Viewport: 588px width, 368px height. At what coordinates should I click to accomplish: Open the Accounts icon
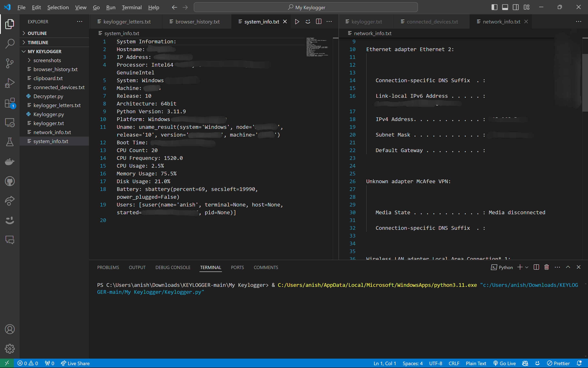[x=10, y=329]
